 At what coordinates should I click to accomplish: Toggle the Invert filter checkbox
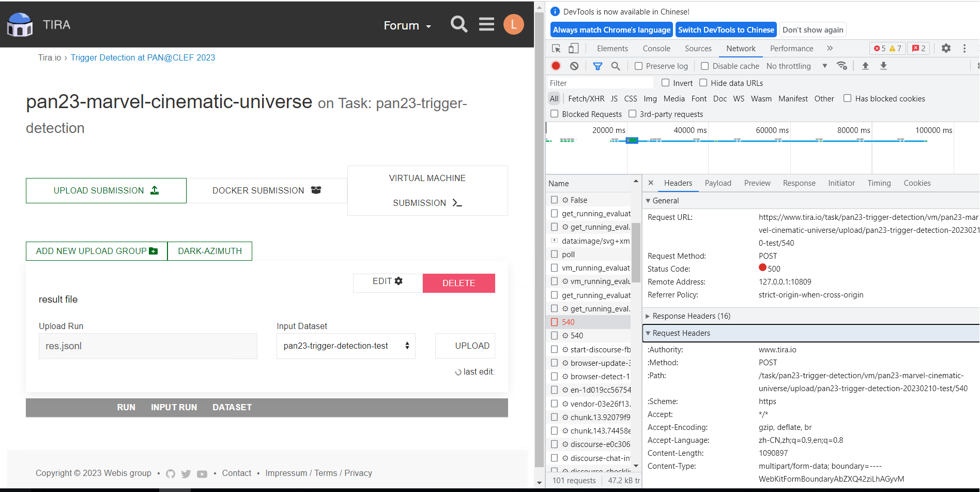tap(666, 83)
